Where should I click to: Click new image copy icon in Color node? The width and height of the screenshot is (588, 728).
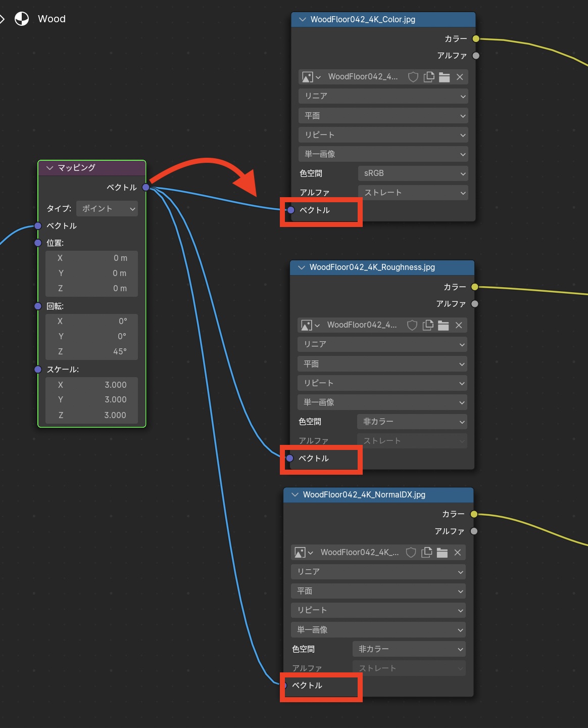click(429, 77)
